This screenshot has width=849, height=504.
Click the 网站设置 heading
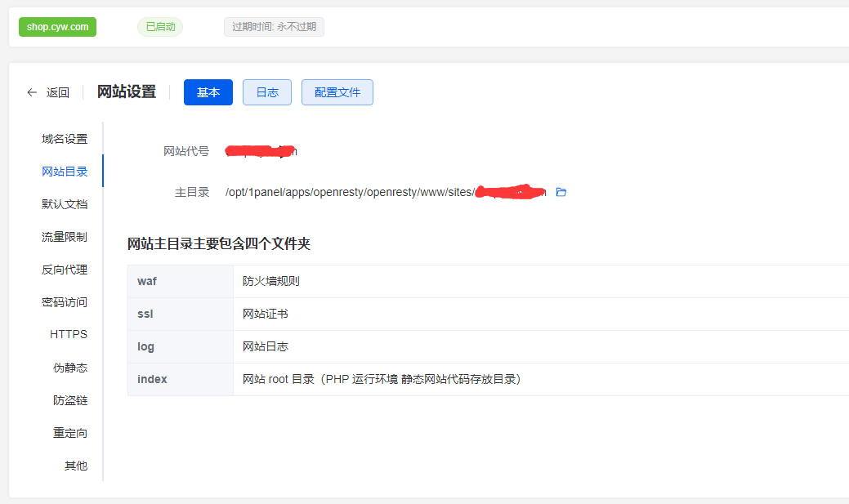pos(127,92)
